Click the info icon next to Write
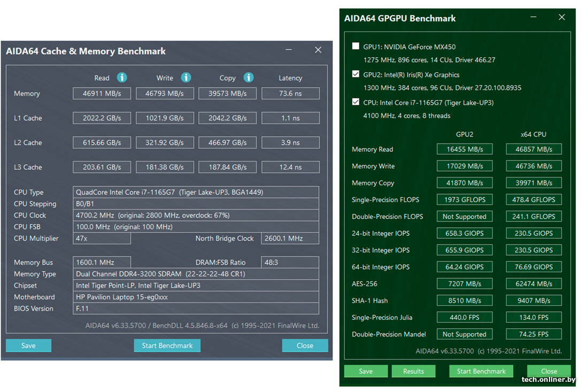Screen dimensions: 588x392 click(185, 78)
